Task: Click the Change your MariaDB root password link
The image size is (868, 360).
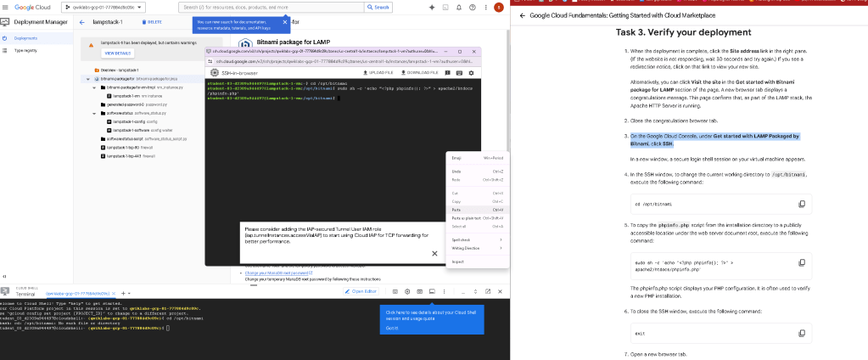Action: pyautogui.click(x=278, y=273)
